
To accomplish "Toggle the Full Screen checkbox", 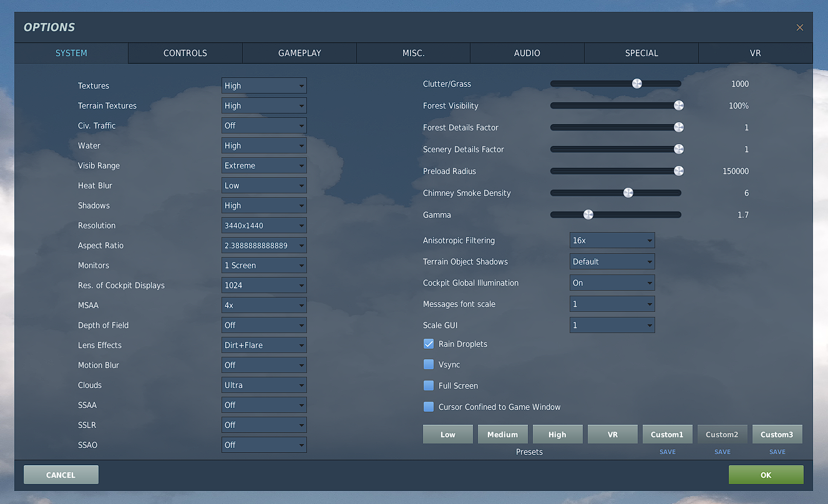I will click(x=429, y=385).
